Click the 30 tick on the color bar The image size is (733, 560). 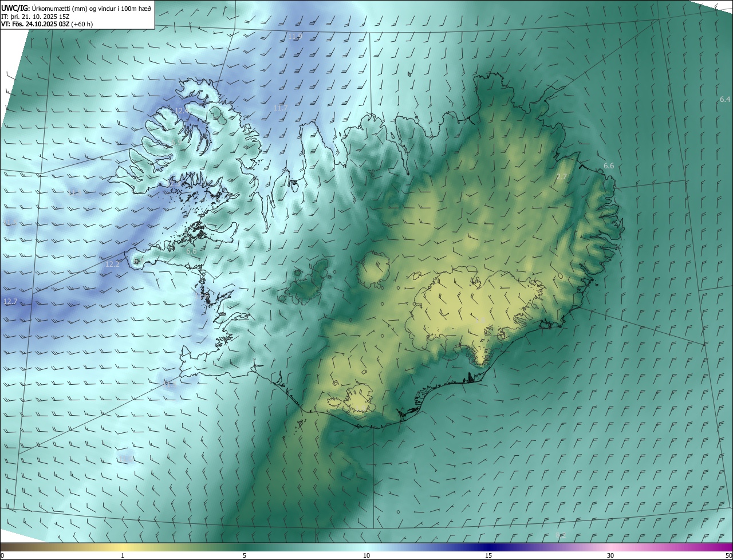(x=610, y=555)
